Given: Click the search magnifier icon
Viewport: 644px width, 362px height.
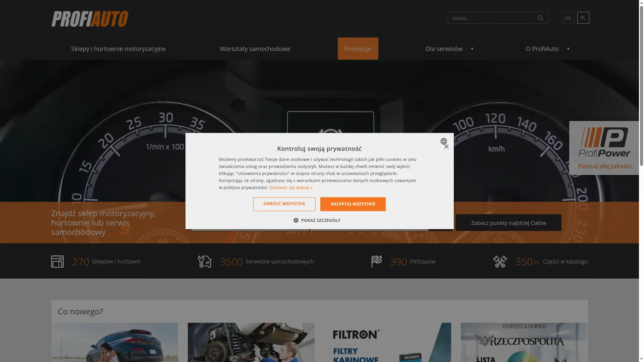Looking at the screenshot, I should pyautogui.click(x=540, y=18).
